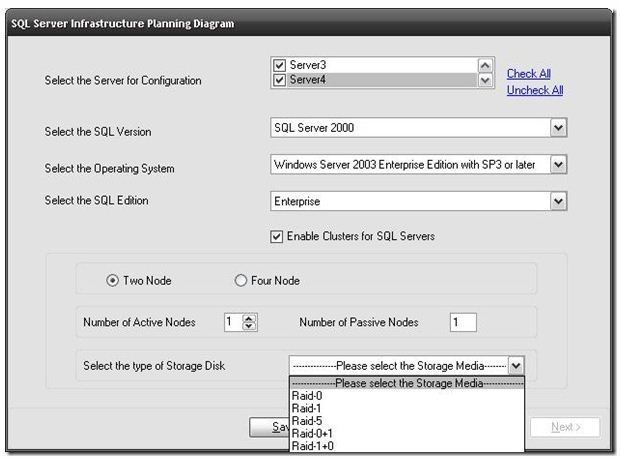The width and height of the screenshot is (620, 460).
Task: Click the Number of Active Nodes field
Action: [234, 322]
